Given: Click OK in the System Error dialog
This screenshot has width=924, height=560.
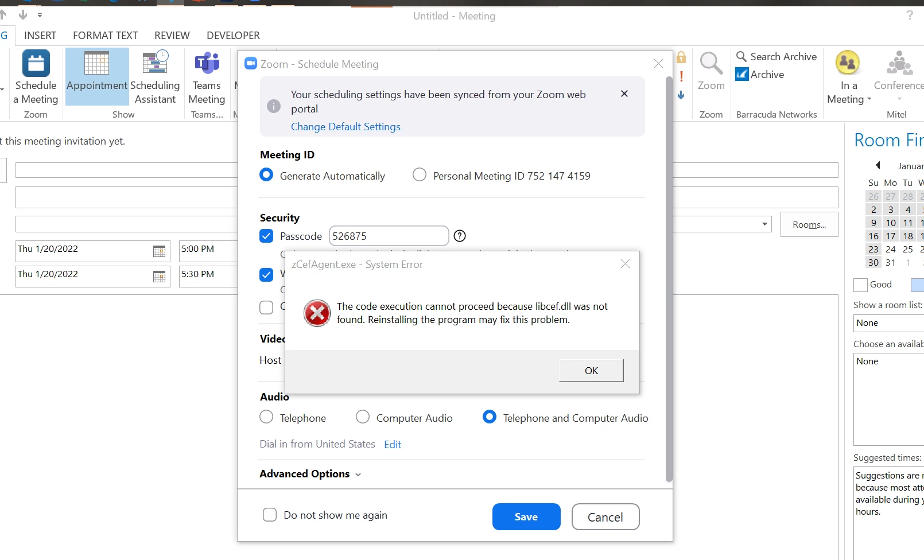Looking at the screenshot, I should click(591, 371).
